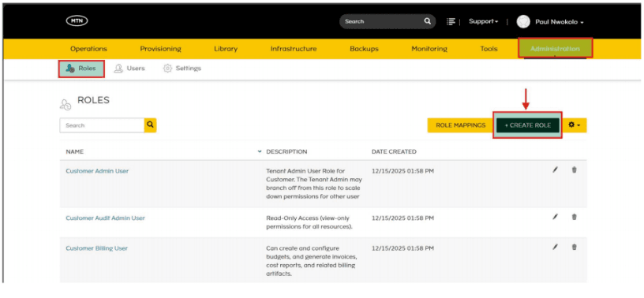Select the Administration menu
Image resolution: width=644 pixels, height=298 pixels.
point(556,48)
